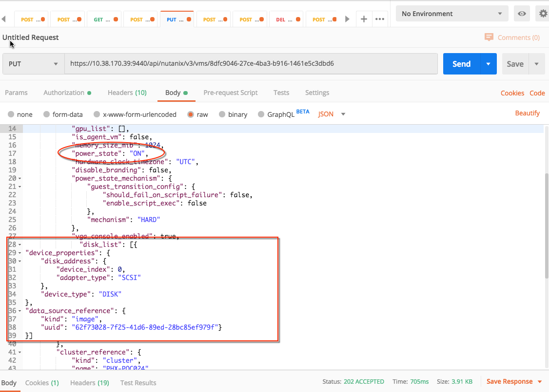Beautify the JSON body
The image size is (549, 392).
click(x=527, y=113)
